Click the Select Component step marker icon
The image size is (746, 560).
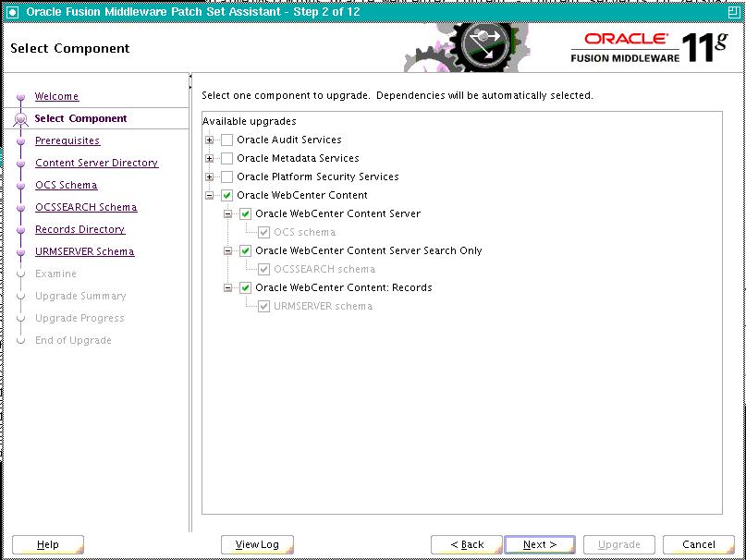21,119
